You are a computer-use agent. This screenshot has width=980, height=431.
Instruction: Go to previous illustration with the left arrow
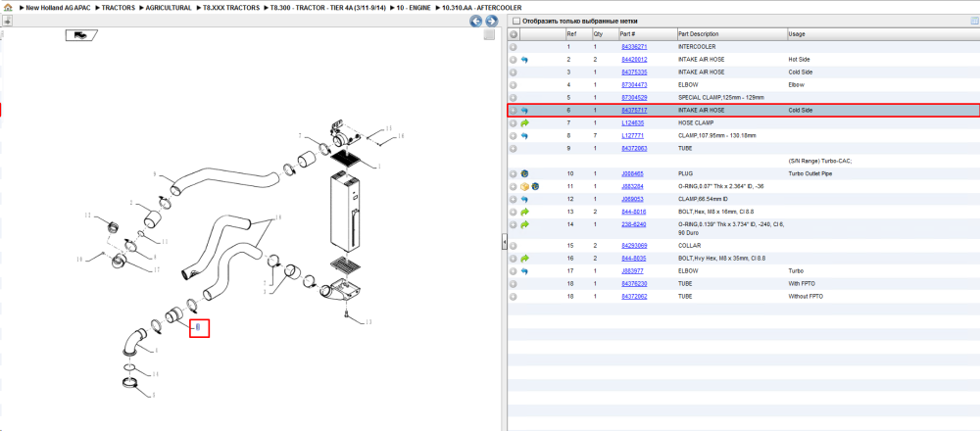475,22
